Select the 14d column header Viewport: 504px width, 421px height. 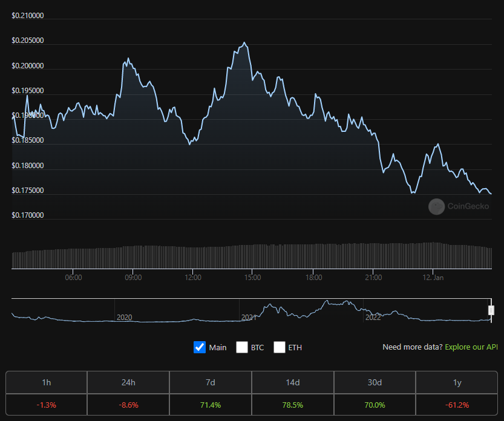292,382
